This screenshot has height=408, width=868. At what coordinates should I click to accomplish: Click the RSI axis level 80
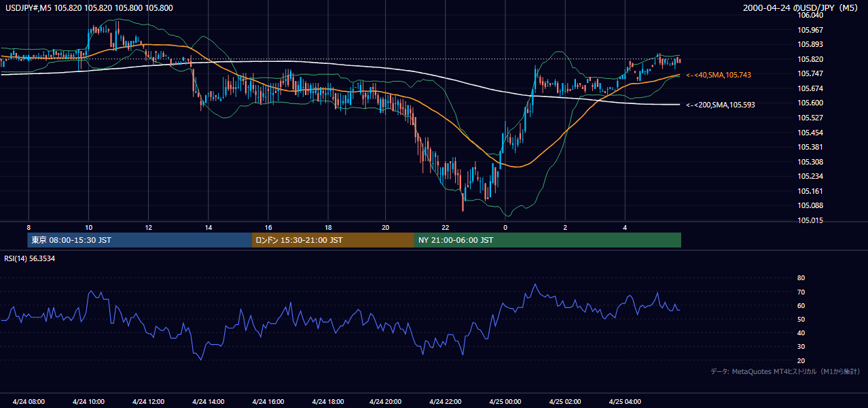[x=801, y=278]
